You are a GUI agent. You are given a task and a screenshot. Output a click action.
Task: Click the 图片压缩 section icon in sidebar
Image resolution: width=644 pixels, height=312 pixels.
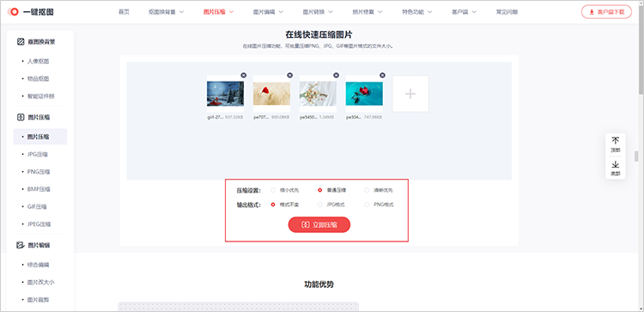(20, 117)
